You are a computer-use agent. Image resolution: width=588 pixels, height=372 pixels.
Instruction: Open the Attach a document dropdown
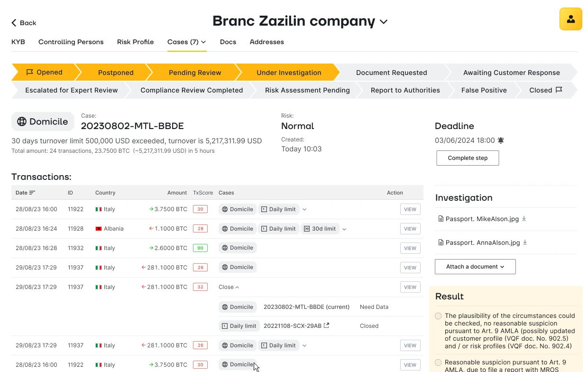475,267
